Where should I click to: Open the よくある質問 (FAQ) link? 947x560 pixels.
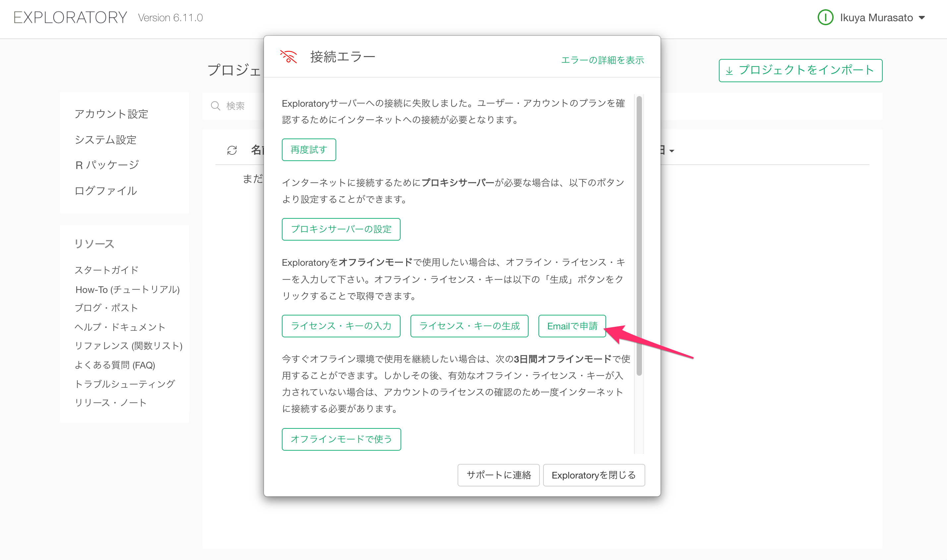[115, 365]
